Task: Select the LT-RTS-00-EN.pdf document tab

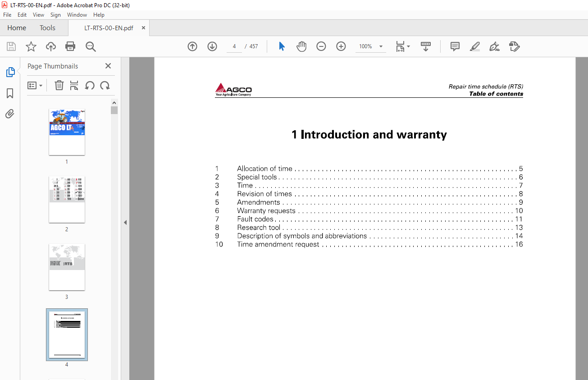Action: tap(109, 28)
